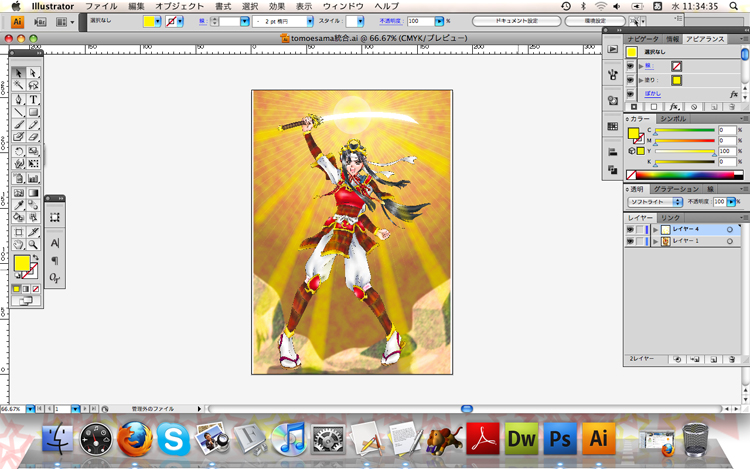Select the Pen tool

(19, 100)
